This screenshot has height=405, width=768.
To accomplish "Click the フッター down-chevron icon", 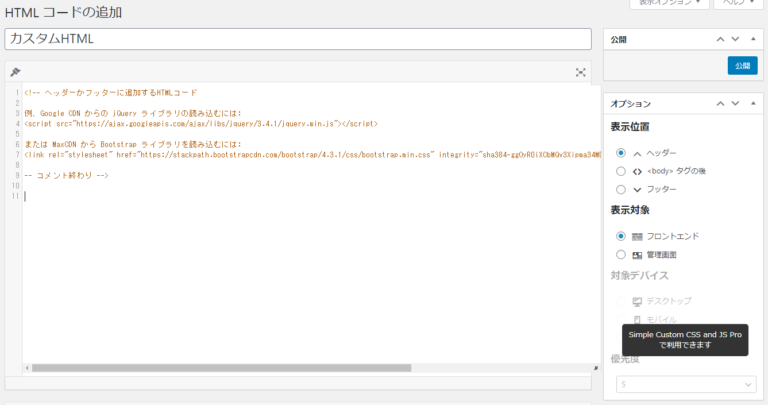I will pyautogui.click(x=637, y=190).
